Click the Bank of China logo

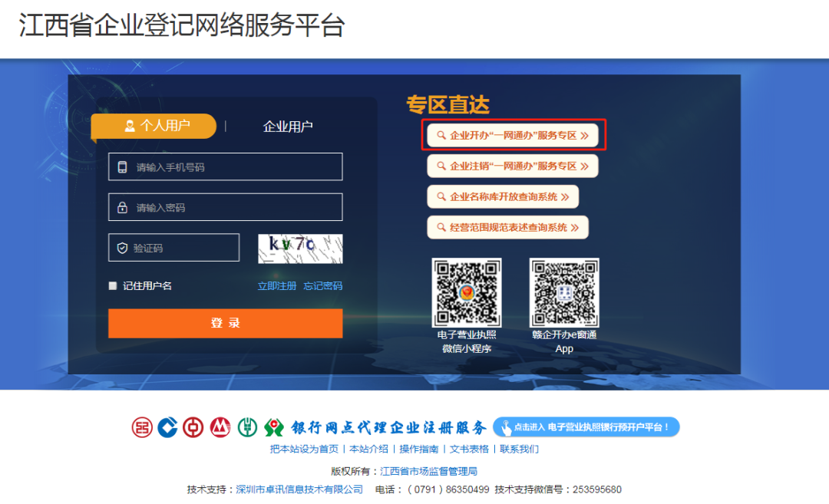pos(193,427)
